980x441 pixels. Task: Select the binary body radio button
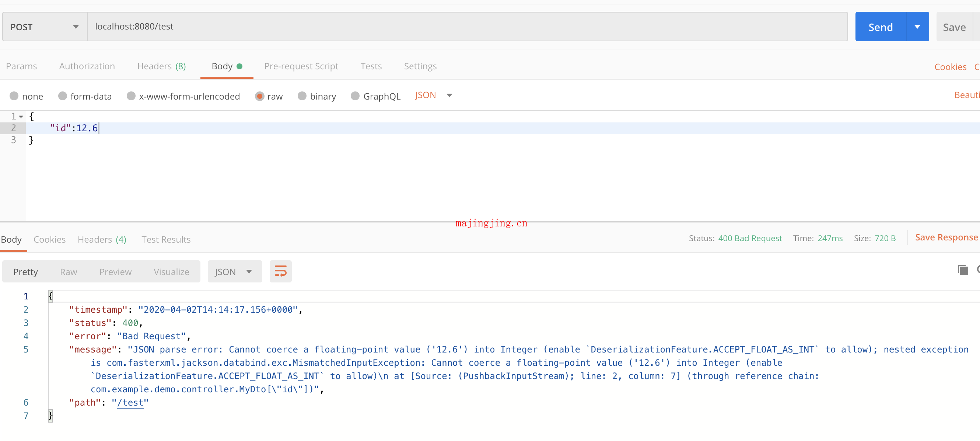[x=302, y=96]
